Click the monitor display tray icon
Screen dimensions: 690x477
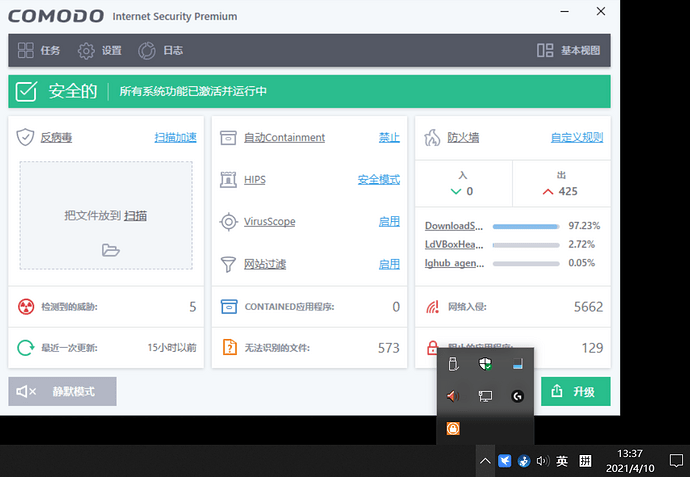pyautogui.click(x=485, y=396)
